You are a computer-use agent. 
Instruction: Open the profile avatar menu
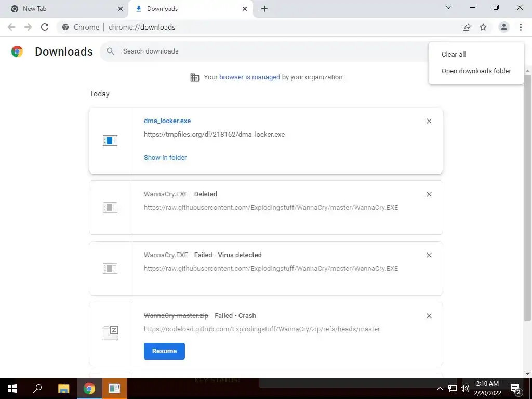pyautogui.click(x=504, y=27)
